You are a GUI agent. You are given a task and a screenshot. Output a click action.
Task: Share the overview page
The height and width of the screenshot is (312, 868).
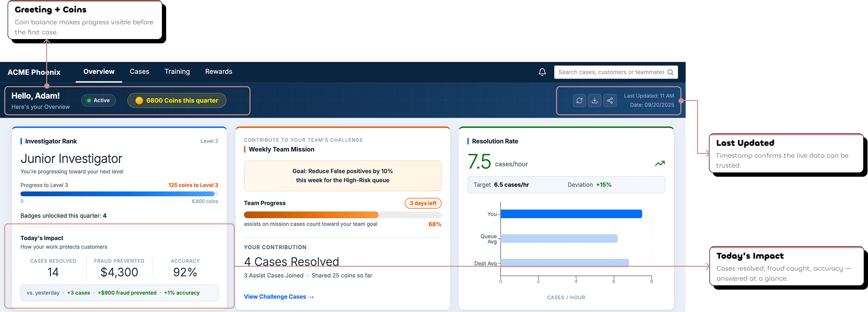coord(610,101)
